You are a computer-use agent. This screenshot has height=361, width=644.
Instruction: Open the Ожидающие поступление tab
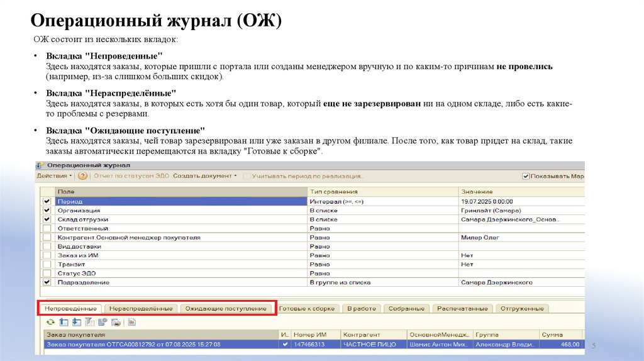click(226, 308)
